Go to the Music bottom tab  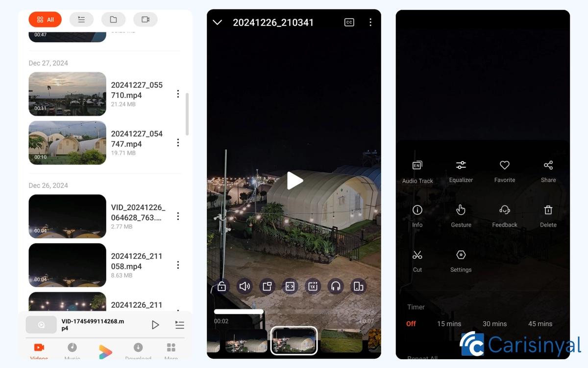72,351
